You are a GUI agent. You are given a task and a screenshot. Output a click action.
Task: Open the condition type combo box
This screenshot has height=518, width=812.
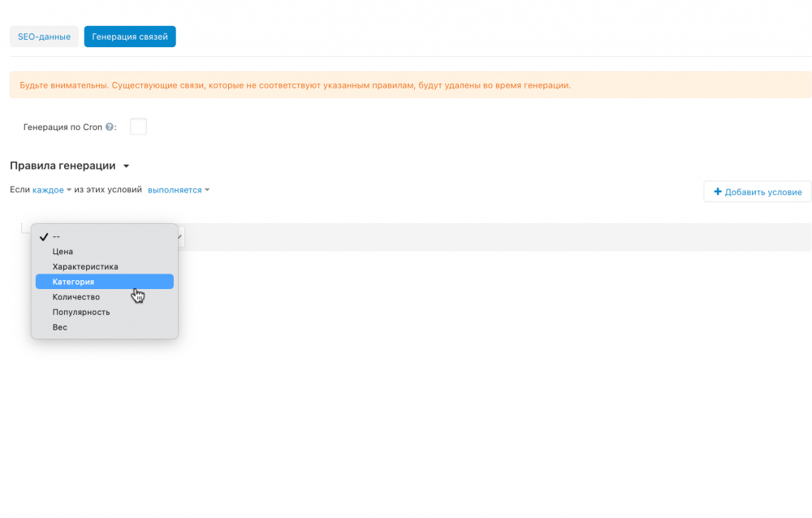[x=178, y=236]
